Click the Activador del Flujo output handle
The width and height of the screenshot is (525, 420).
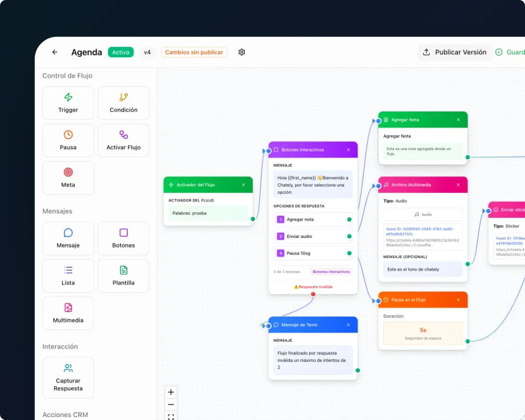pyautogui.click(x=253, y=219)
